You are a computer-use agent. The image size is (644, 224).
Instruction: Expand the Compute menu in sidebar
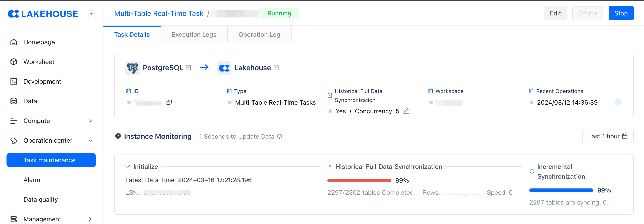90,121
